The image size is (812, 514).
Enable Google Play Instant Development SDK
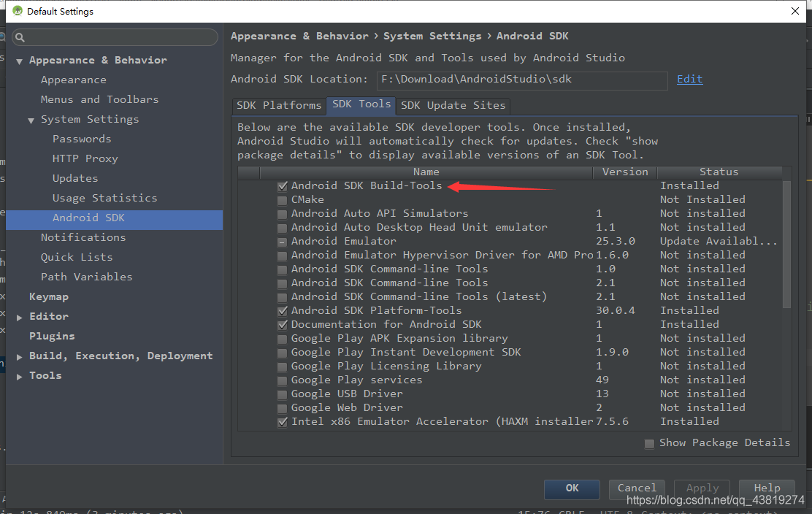point(283,353)
